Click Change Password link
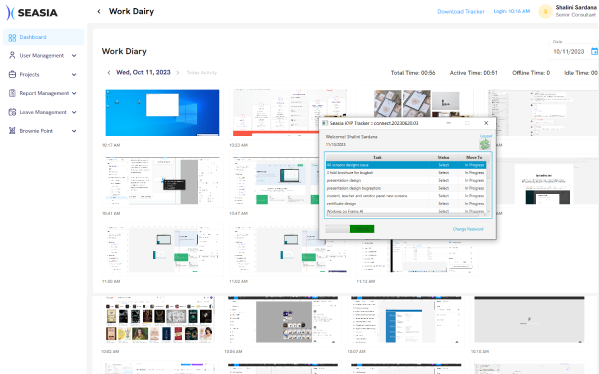 468,229
